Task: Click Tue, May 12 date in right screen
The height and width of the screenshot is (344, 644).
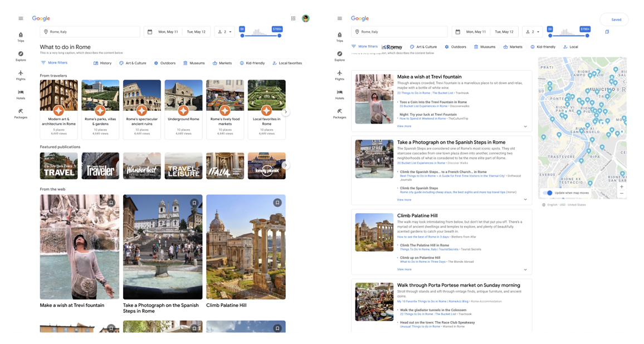Action: tap(505, 32)
